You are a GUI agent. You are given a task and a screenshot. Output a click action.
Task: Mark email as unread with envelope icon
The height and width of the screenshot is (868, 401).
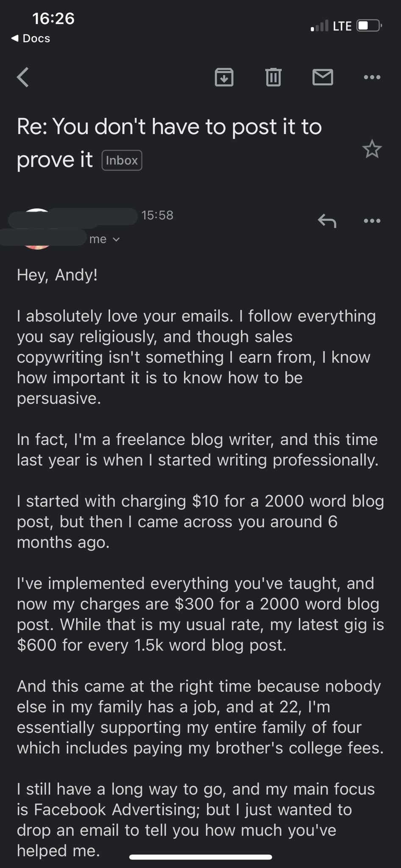tap(323, 77)
